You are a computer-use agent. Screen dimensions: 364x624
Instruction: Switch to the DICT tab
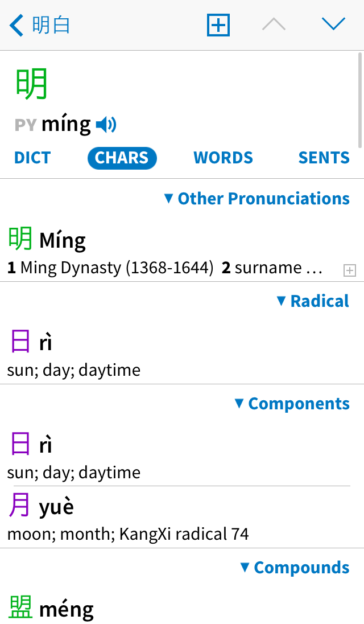(32, 158)
